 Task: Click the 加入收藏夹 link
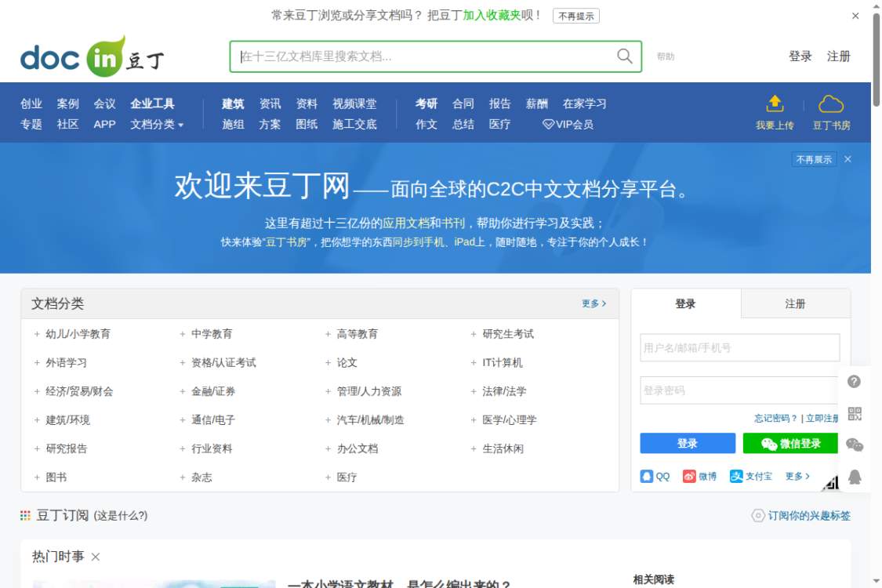coord(492,15)
